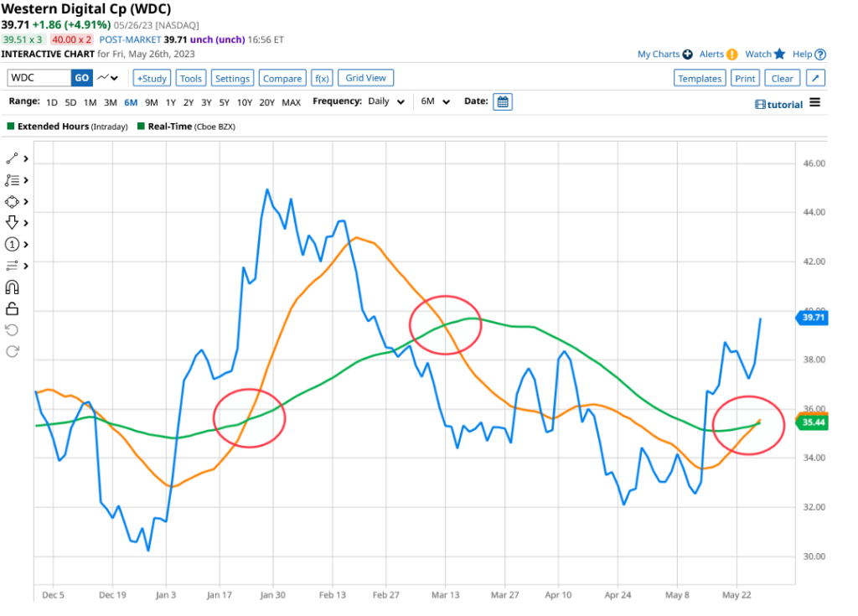Open the Help question mark icon
The image size is (858, 616).
pyautogui.click(x=820, y=54)
